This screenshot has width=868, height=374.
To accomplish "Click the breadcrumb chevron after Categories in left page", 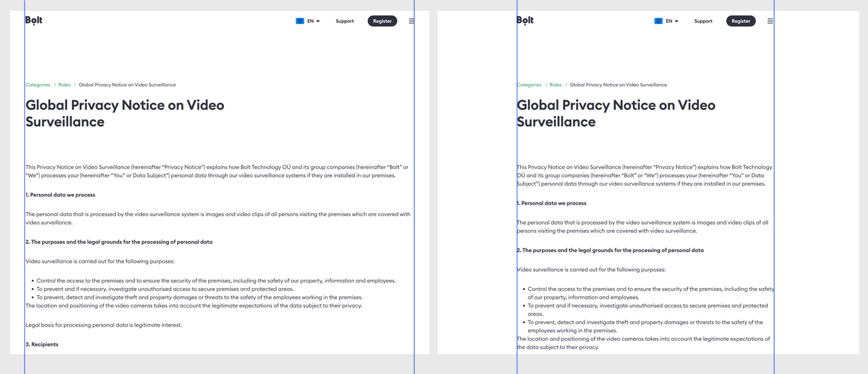I will click(54, 85).
